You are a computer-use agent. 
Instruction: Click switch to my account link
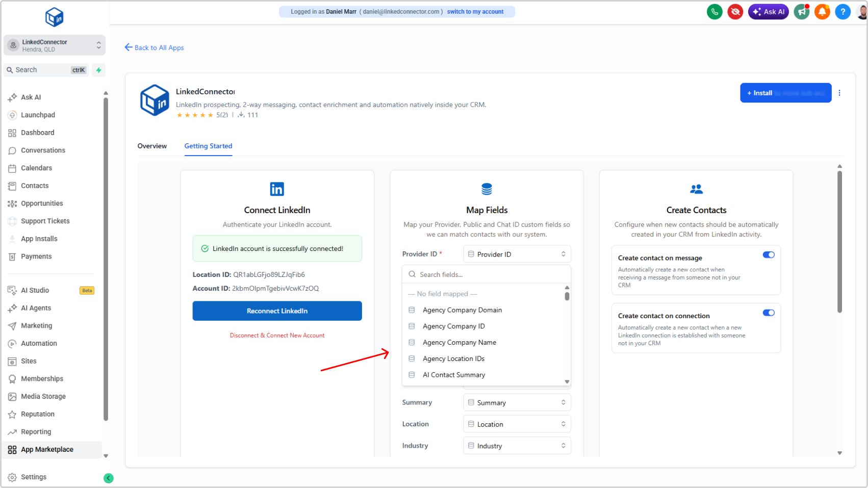pyautogui.click(x=475, y=12)
